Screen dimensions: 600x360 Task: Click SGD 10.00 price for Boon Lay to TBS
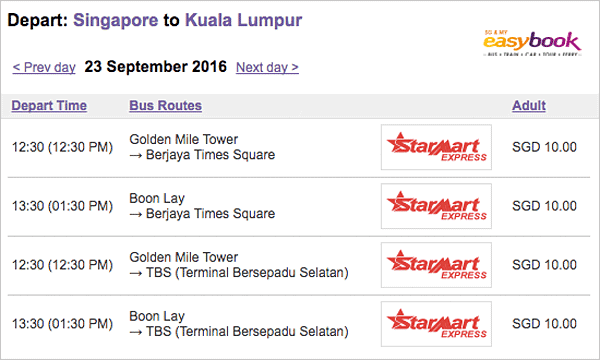pos(544,324)
